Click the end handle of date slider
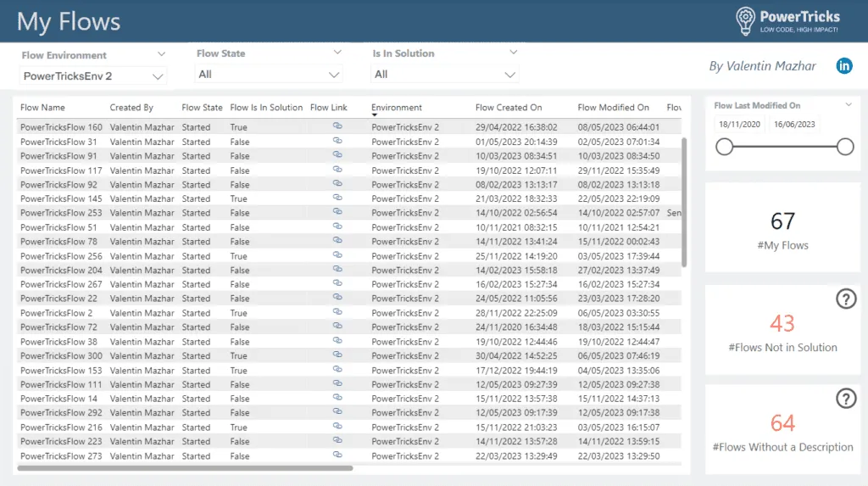The image size is (868, 486). (845, 147)
